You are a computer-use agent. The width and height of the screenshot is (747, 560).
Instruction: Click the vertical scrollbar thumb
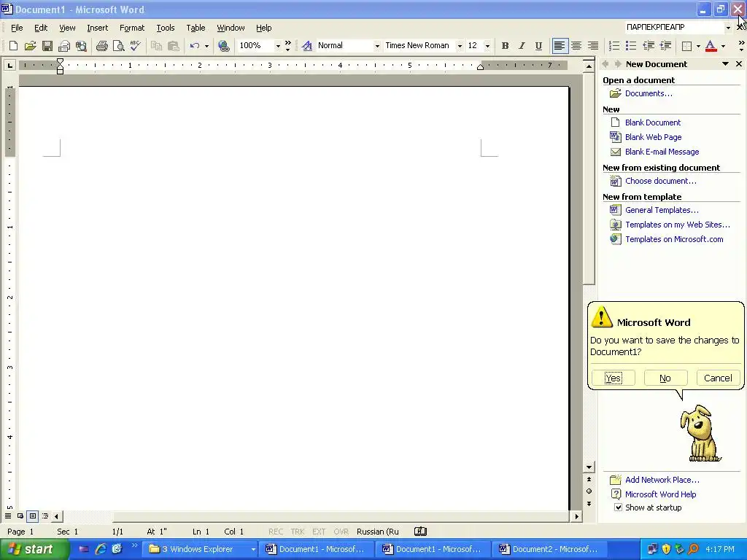[x=589, y=178]
